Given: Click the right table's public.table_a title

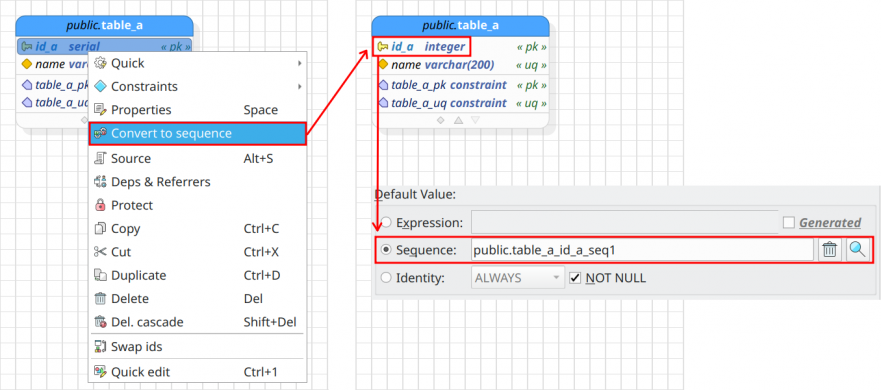Looking at the screenshot, I should point(460,25).
